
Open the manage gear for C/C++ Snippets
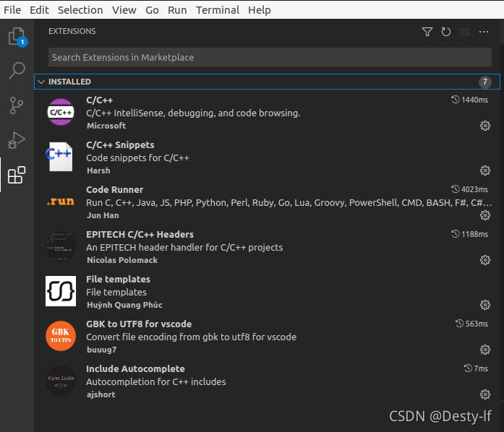[x=485, y=170]
